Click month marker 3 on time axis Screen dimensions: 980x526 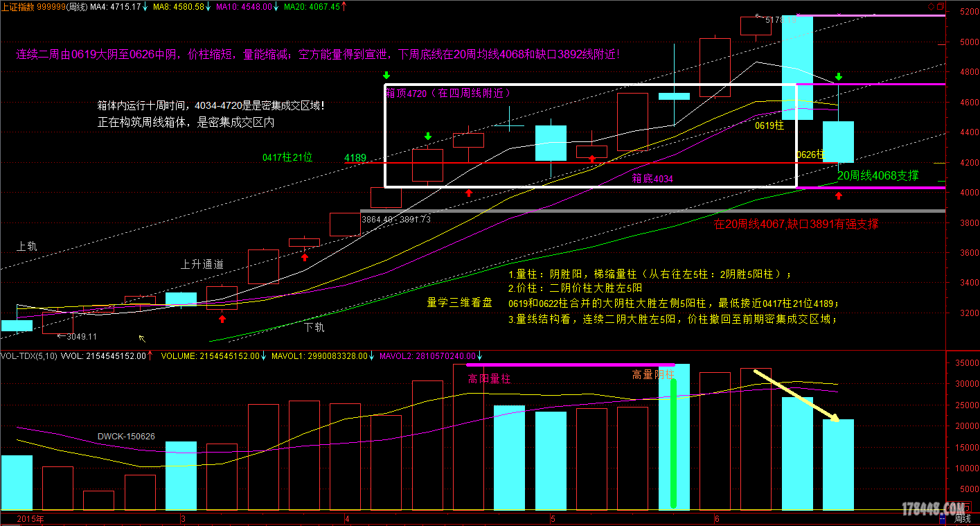click(x=182, y=519)
